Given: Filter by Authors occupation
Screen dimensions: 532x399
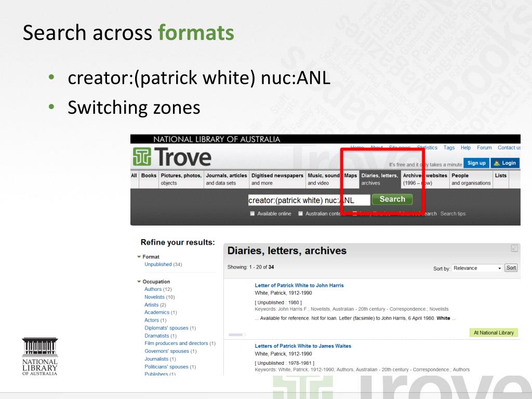Looking at the screenshot, I should coord(153,289).
